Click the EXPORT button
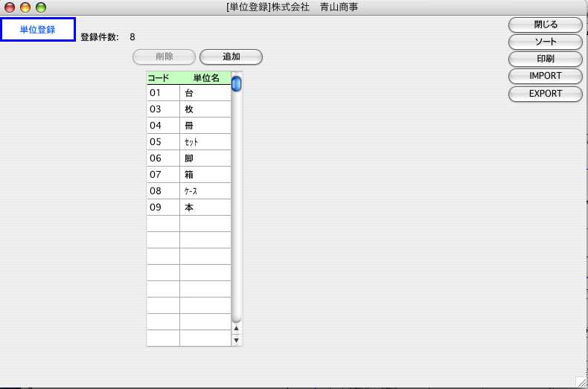 [545, 94]
